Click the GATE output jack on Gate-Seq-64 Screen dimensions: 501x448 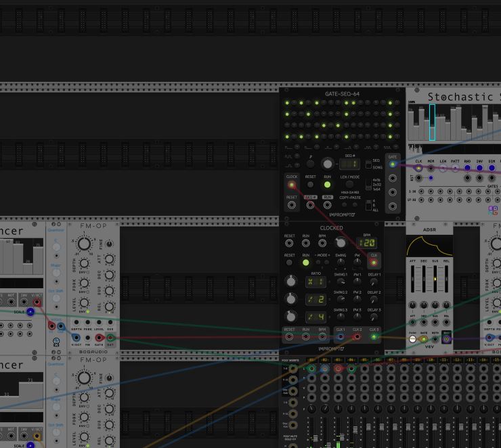(393, 164)
